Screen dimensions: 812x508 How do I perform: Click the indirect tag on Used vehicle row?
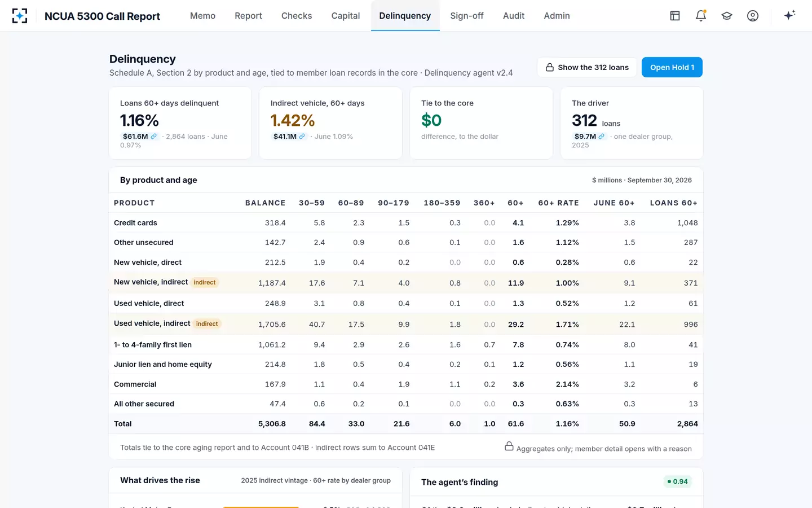[207, 323]
